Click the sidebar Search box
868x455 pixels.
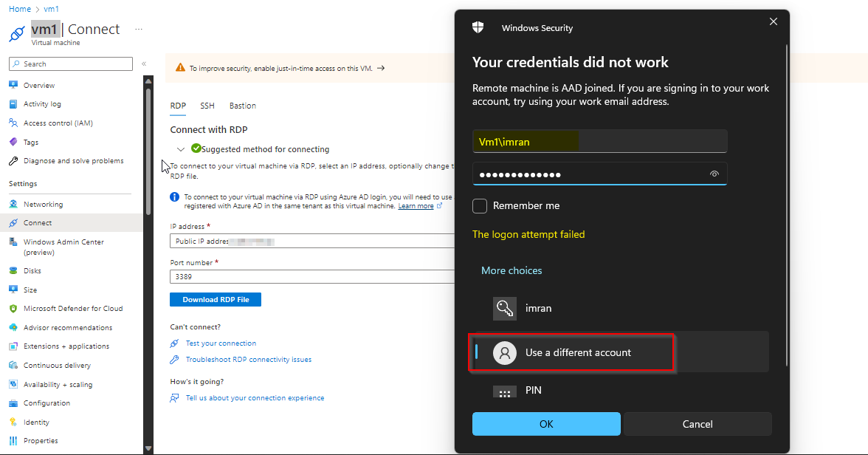click(71, 64)
